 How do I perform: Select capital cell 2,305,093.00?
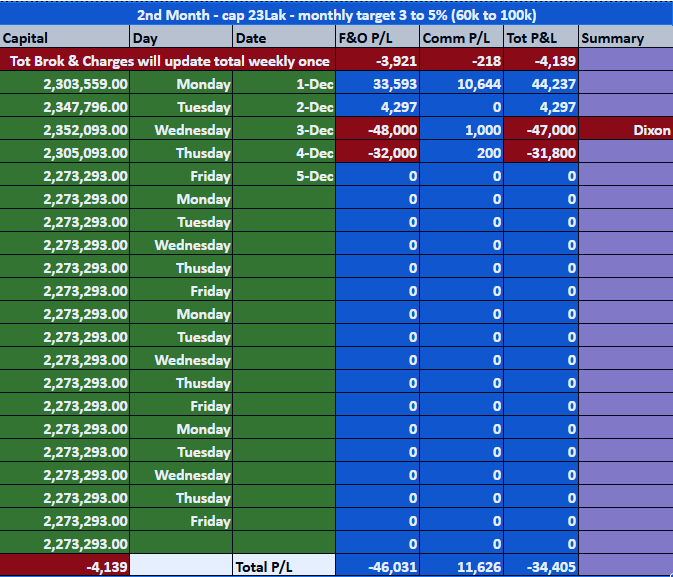[x=64, y=152]
